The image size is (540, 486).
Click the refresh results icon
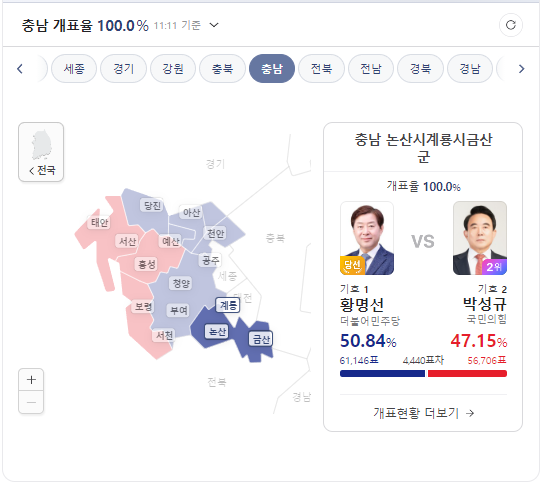[x=511, y=25]
